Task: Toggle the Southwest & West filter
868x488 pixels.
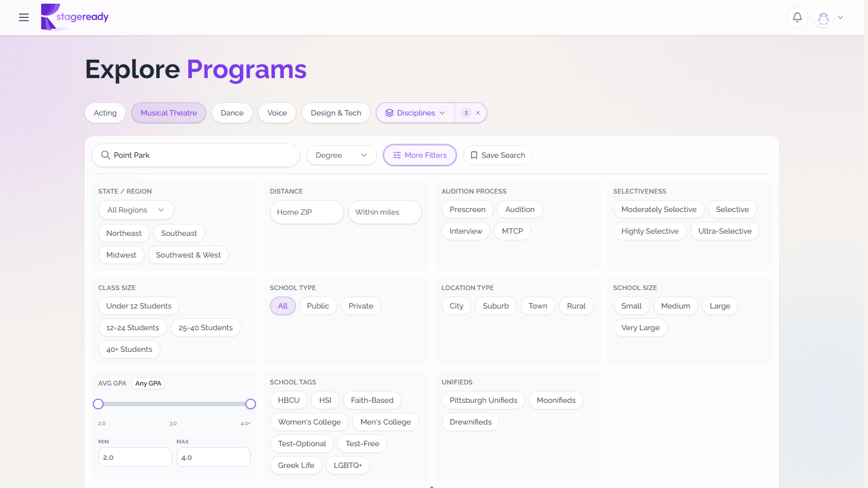Action: 188,255
